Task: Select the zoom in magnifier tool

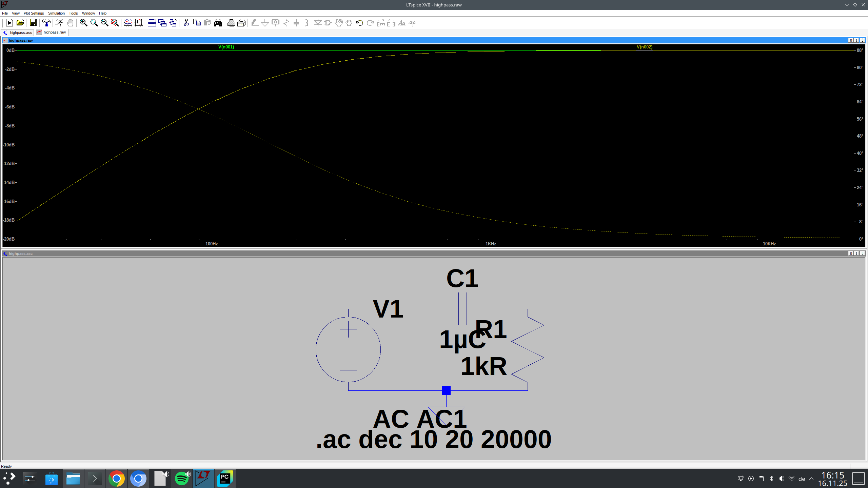Action: click(x=83, y=23)
